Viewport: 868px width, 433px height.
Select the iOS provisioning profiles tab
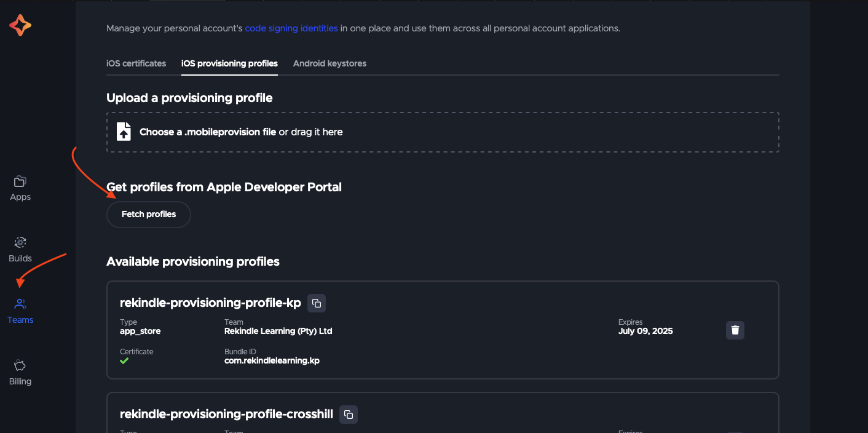click(x=229, y=63)
